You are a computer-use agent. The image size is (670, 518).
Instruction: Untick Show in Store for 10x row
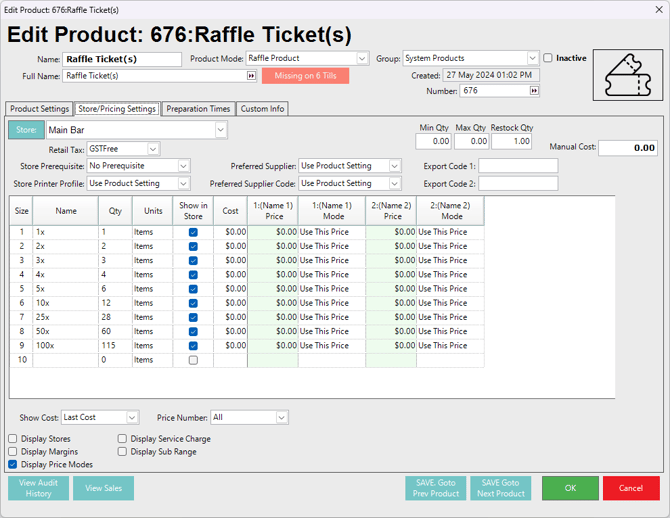pyautogui.click(x=193, y=303)
